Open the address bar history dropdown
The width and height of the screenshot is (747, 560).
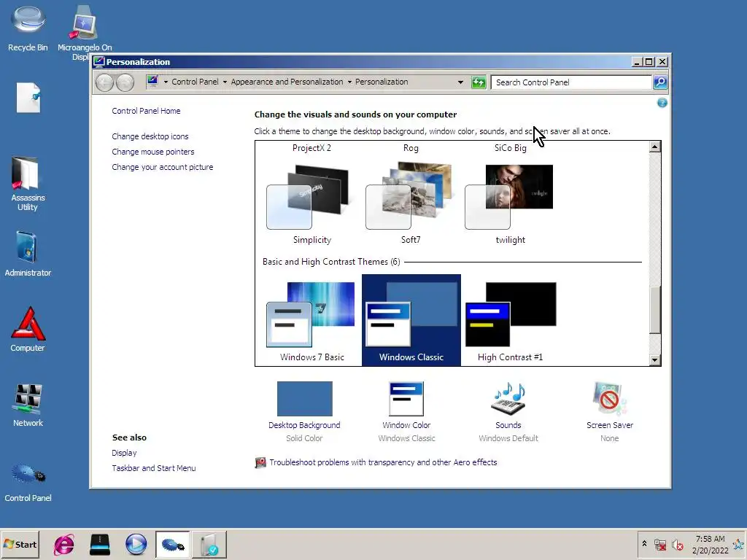pyautogui.click(x=460, y=82)
